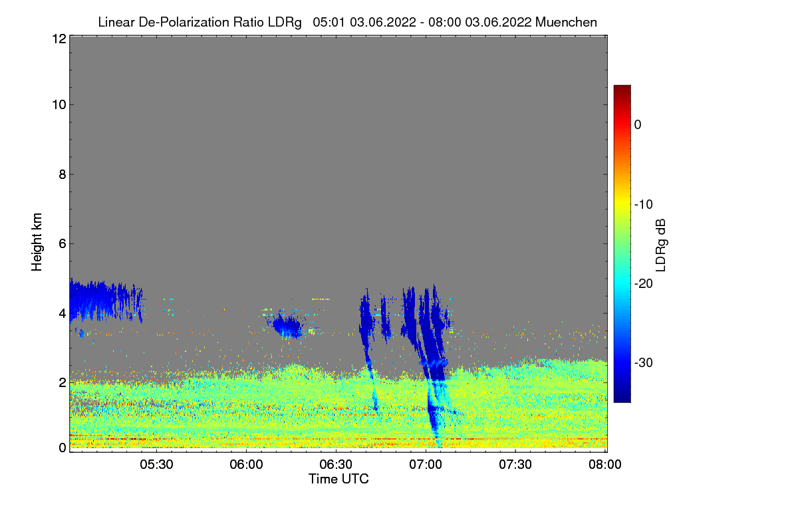This screenshot has height=532, width=798.
Task: Click the plot title 'Linear De-Polarization Ratio LDRg'
Action: [199, 22]
